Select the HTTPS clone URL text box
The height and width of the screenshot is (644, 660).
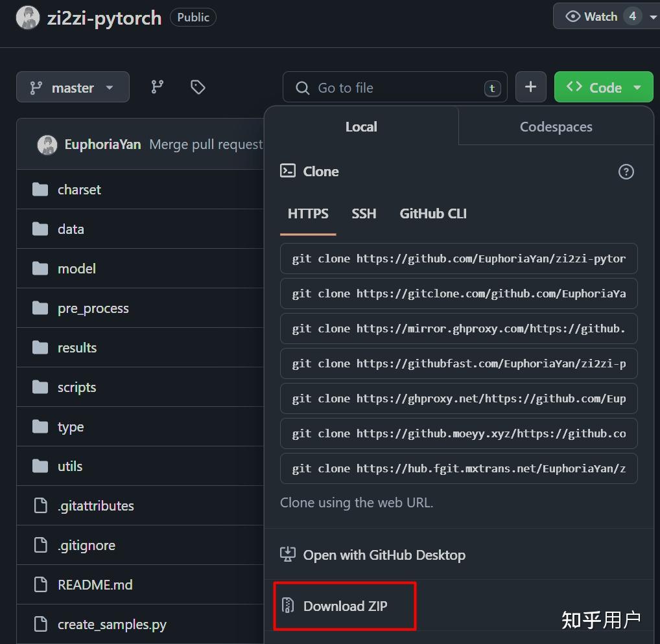[x=458, y=258]
